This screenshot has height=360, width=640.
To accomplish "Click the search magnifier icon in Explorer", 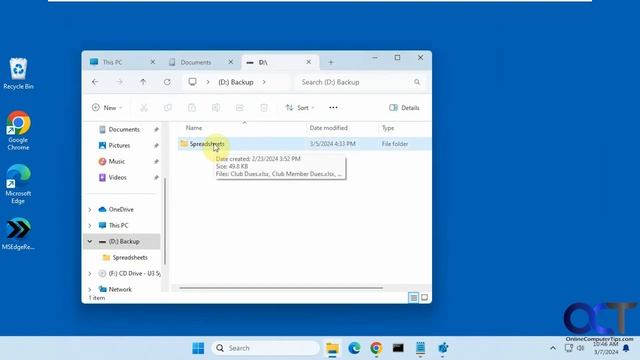I will pos(417,82).
